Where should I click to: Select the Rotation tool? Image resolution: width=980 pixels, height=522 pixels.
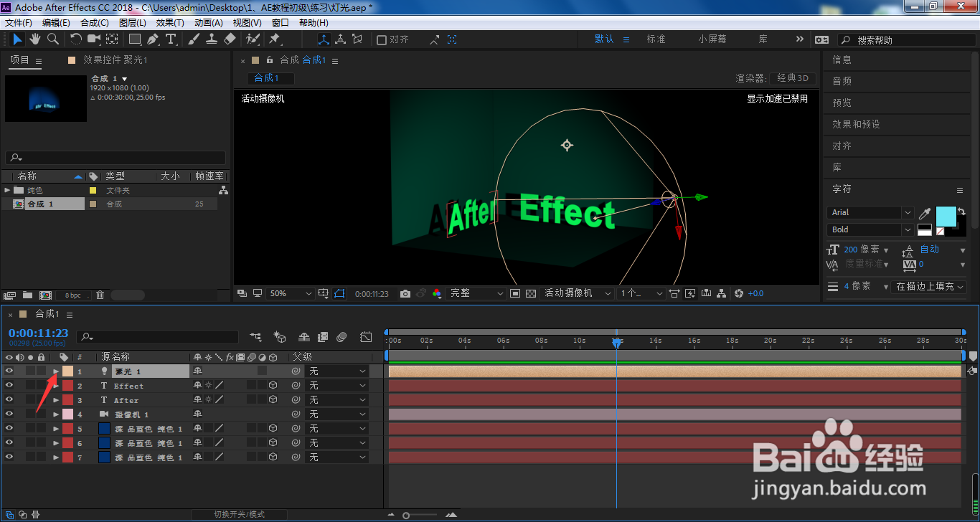pyautogui.click(x=76, y=39)
